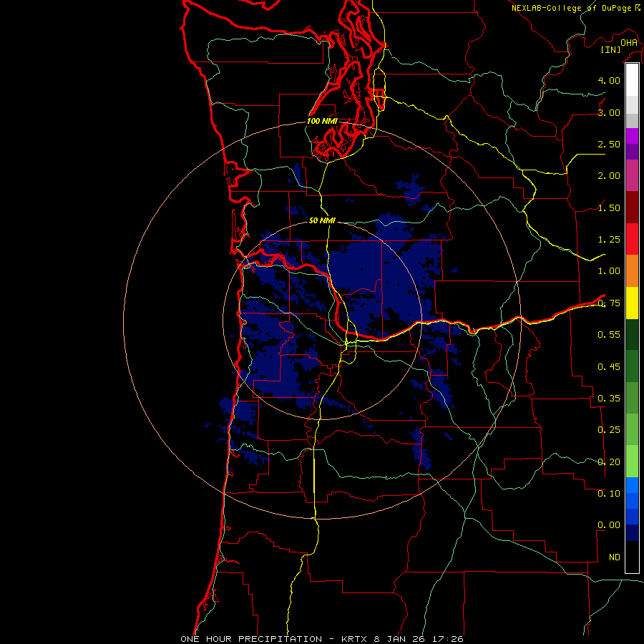Screen dimensions: 644x644
Task: Click the 1.25 legend value
Action: (609, 240)
